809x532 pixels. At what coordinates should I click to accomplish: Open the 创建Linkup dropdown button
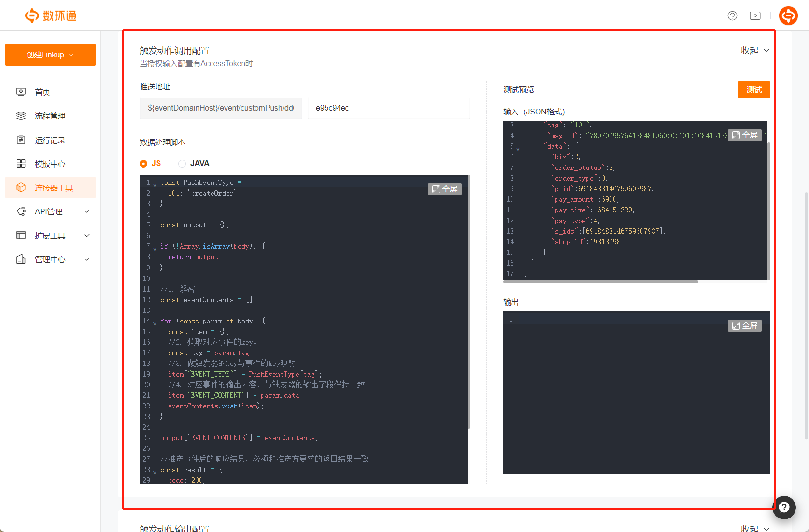pyautogui.click(x=50, y=55)
